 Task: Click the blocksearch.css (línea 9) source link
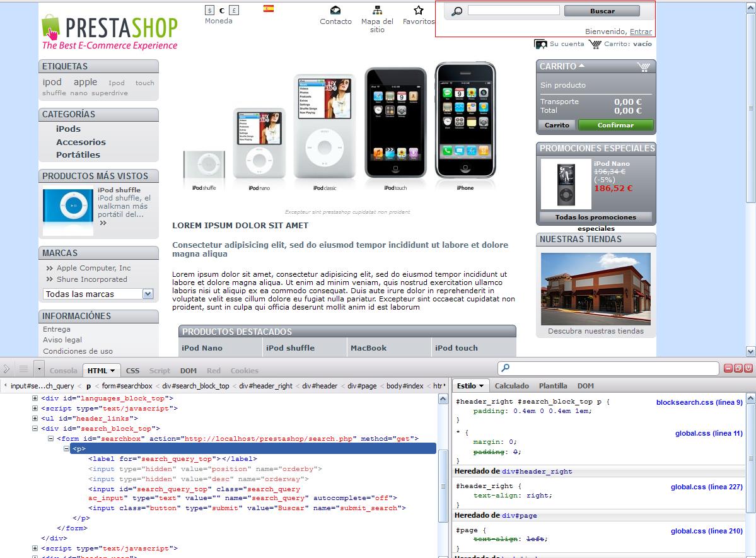pos(699,402)
